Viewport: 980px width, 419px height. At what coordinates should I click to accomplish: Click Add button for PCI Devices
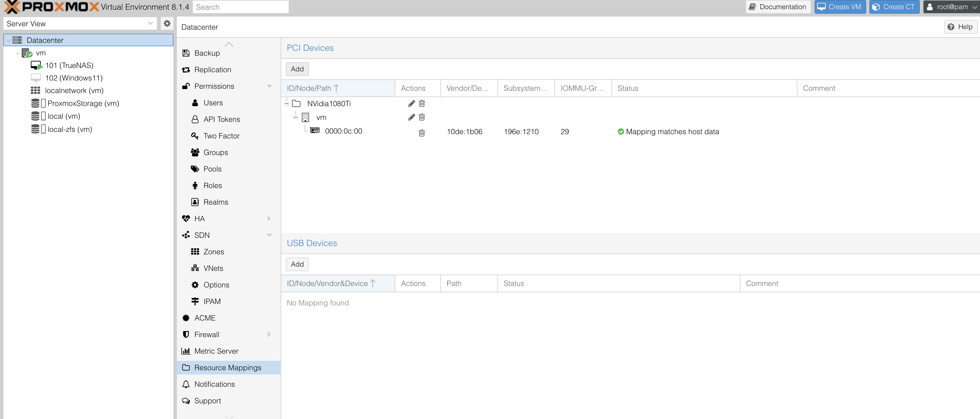point(297,69)
